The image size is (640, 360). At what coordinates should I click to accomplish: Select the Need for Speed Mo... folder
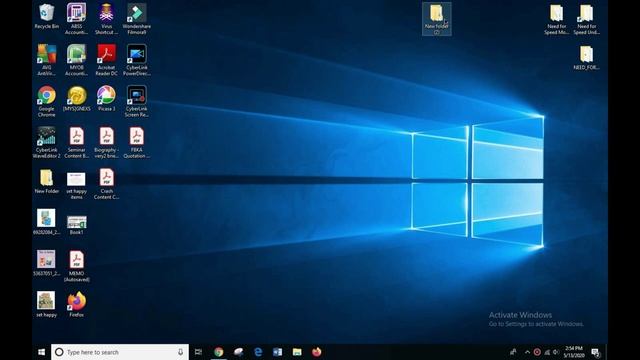coord(556,19)
